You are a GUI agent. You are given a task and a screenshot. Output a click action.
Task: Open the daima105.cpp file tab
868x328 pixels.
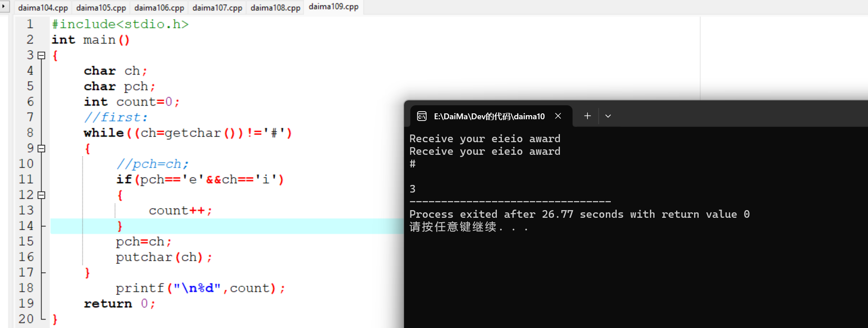pyautogui.click(x=101, y=8)
